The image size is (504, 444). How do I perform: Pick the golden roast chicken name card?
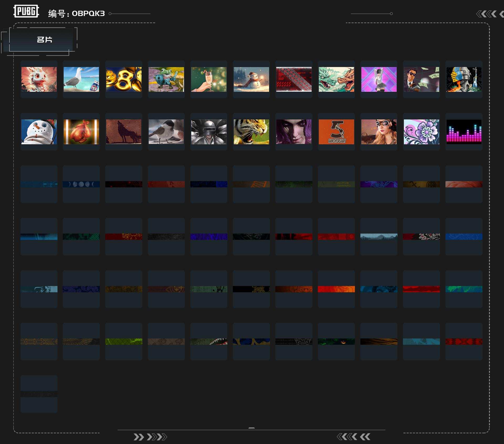81,132
